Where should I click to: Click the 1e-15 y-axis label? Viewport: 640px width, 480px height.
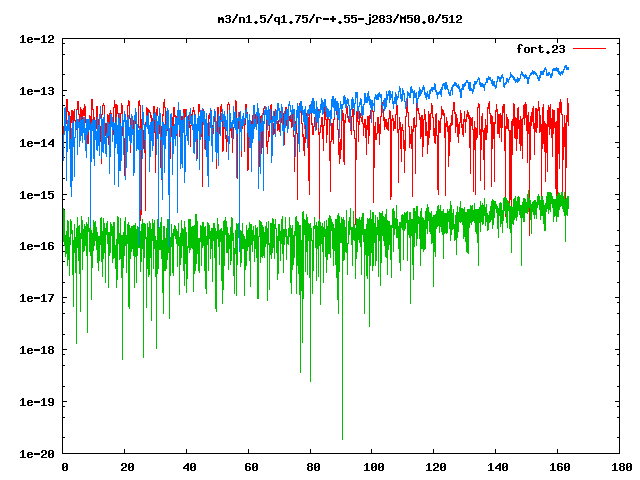(37, 195)
